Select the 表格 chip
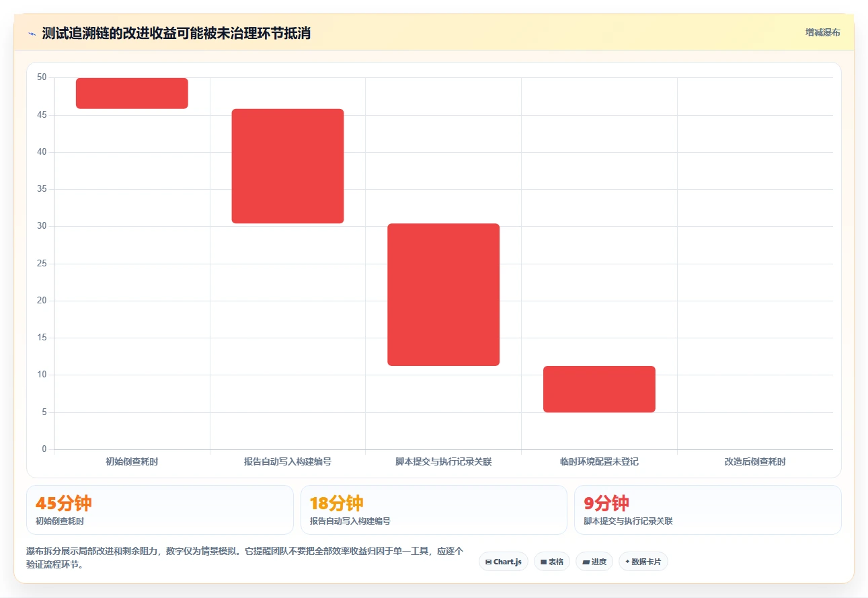868x598 pixels. tap(551, 562)
